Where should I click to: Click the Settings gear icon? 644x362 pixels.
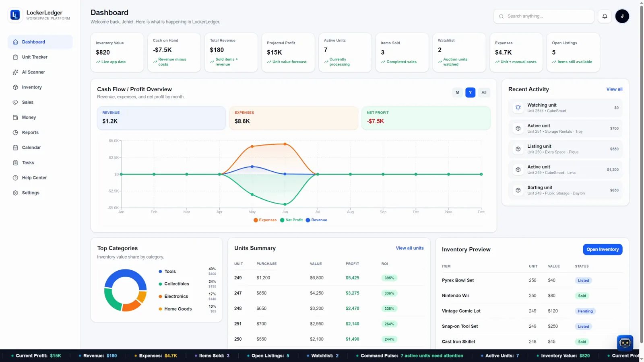(x=15, y=193)
